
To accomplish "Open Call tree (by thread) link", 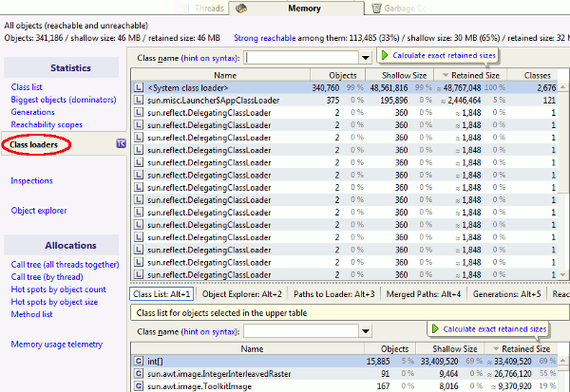I will pos(47,277).
